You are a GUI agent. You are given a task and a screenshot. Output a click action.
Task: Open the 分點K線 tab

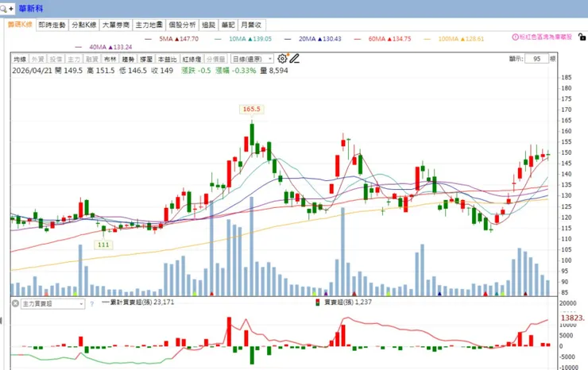pyautogui.click(x=84, y=25)
